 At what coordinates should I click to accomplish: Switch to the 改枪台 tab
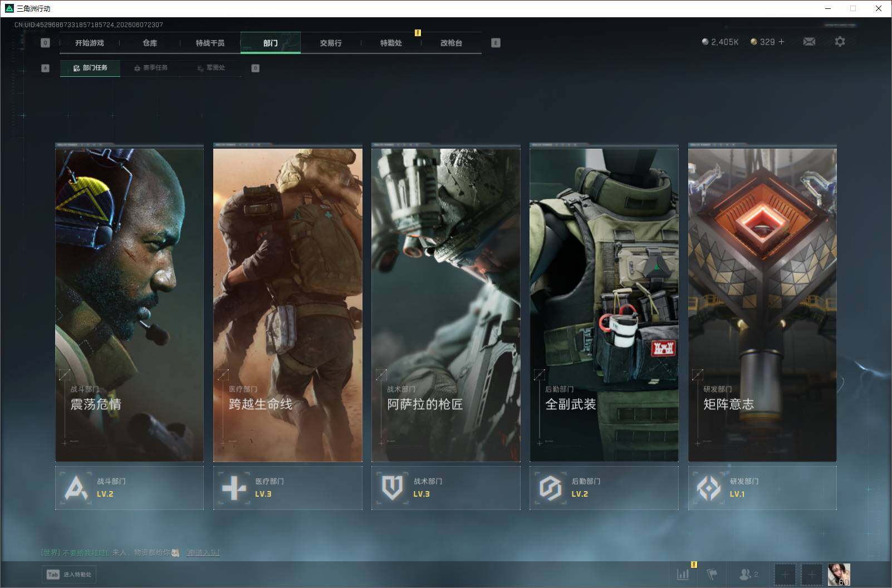(x=451, y=43)
